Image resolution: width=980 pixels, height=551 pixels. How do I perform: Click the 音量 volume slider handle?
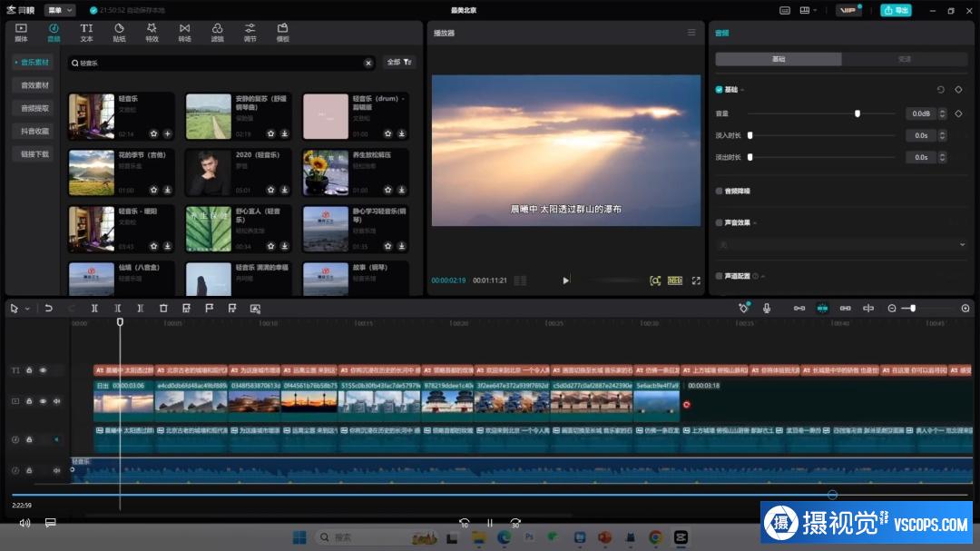pyautogui.click(x=857, y=113)
